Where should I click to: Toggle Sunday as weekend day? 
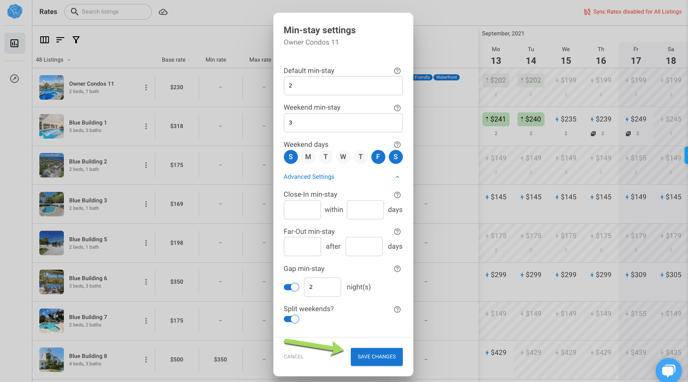point(290,157)
